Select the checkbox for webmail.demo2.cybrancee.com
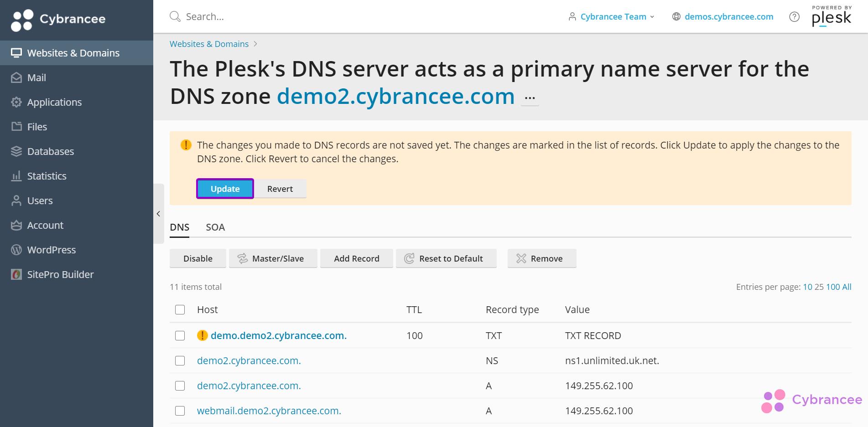The height and width of the screenshot is (427, 868). click(180, 411)
